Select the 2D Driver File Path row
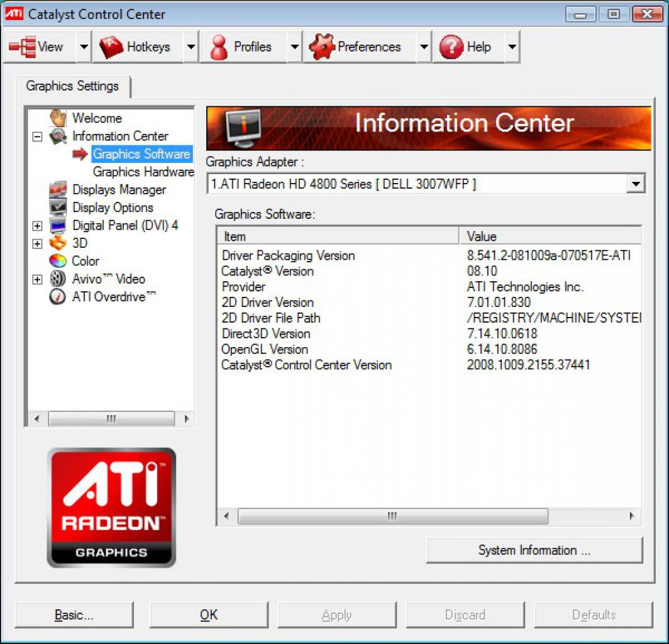 [429, 318]
